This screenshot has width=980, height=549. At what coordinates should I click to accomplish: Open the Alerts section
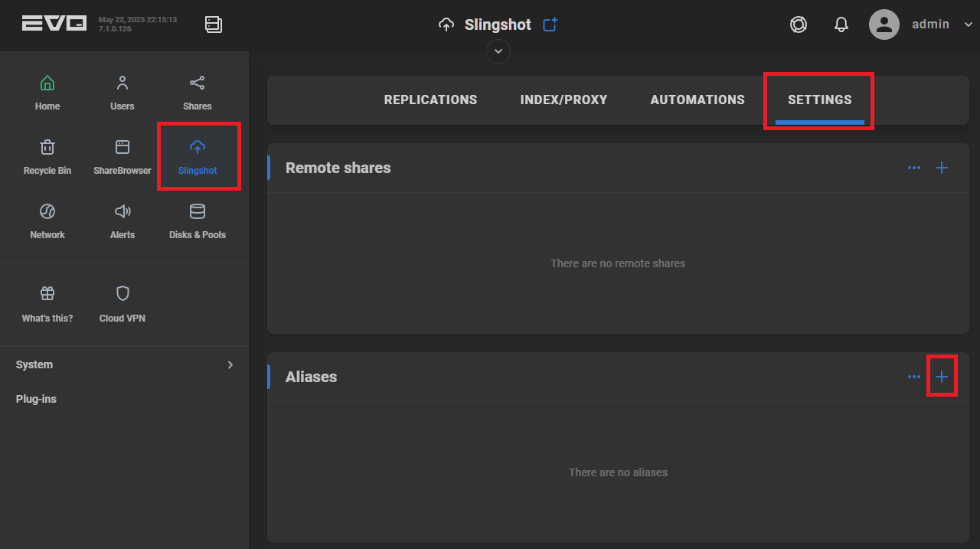point(122,221)
